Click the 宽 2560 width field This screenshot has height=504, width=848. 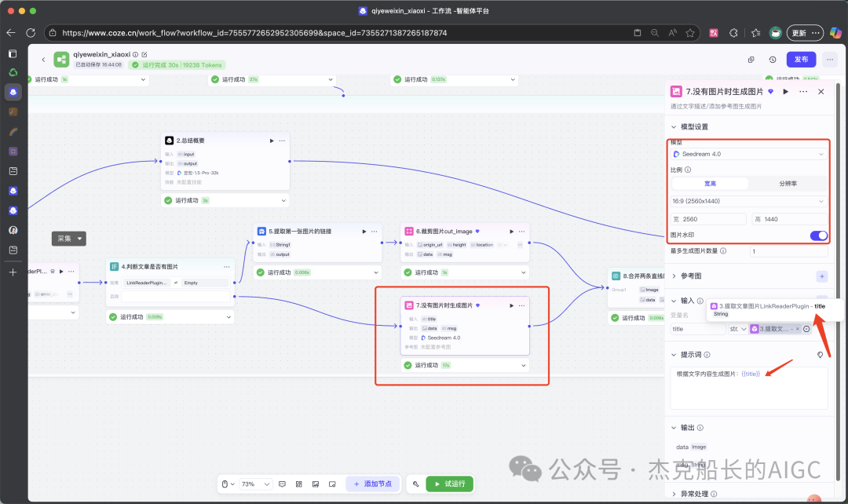pos(708,220)
